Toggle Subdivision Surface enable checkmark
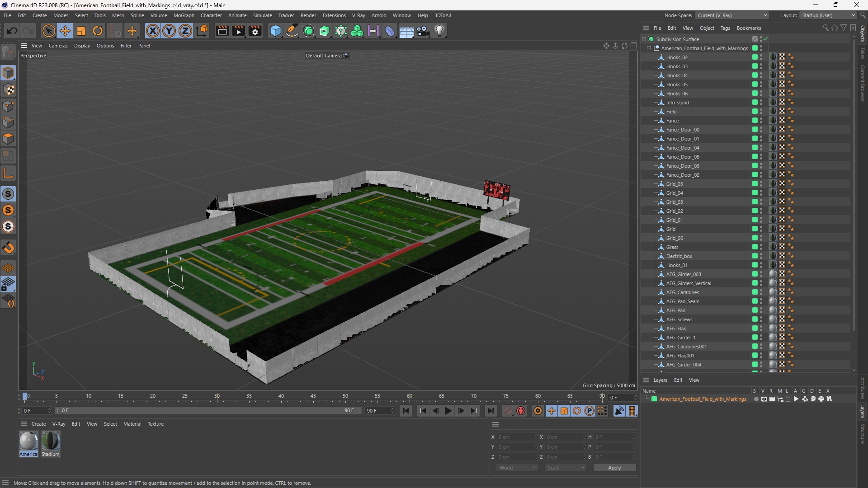 pos(765,39)
